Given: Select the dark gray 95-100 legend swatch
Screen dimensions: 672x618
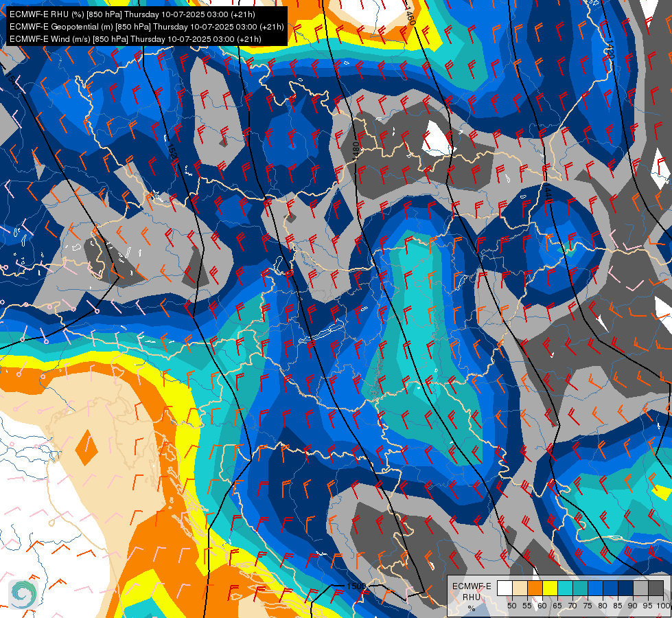Looking at the screenshot, I should (656, 588).
